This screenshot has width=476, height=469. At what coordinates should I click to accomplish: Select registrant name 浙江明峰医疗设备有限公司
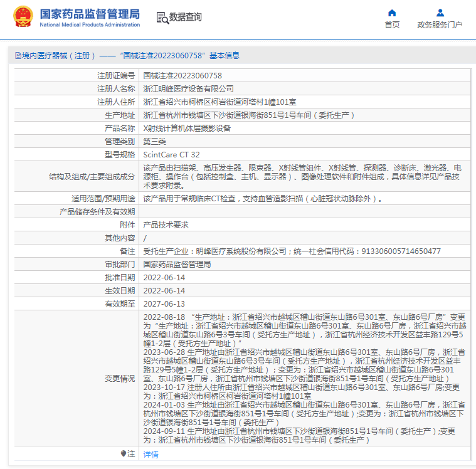coord(188,88)
